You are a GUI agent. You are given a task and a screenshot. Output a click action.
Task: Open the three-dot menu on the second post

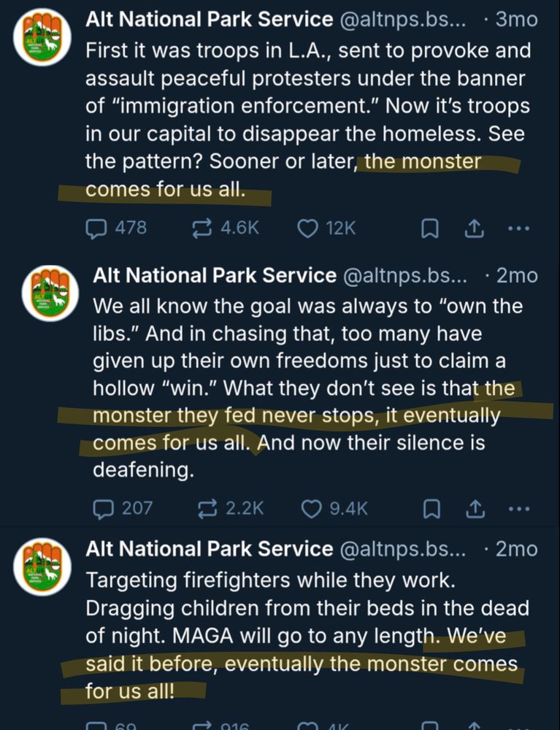pyautogui.click(x=519, y=508)
